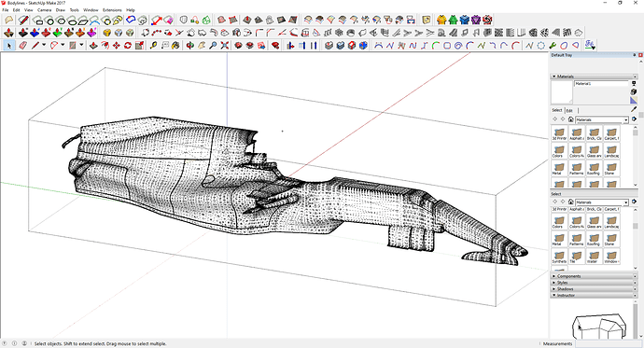The image size is (644, 348).
Task: Select the Zoom magnifier tool
Action: (x=213, y=46)
